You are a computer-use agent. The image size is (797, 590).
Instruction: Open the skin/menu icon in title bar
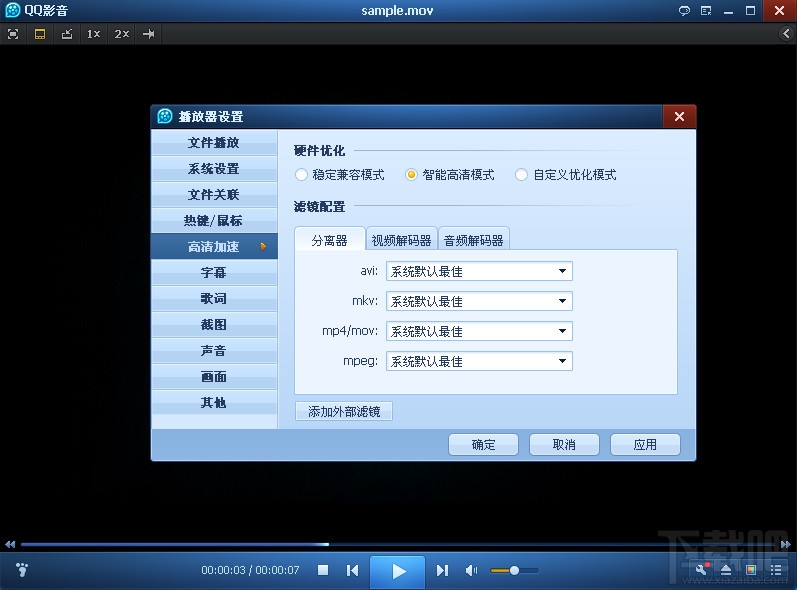pyautogui.click(x=706, y=11)
